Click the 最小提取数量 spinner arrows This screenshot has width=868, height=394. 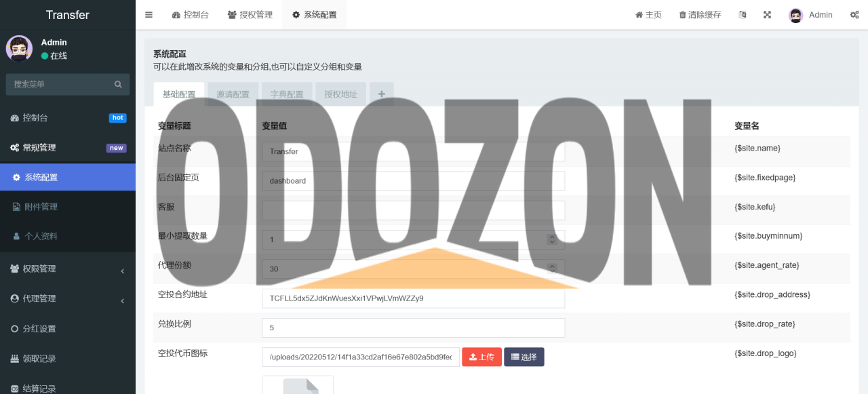click(x=552, y=239)
